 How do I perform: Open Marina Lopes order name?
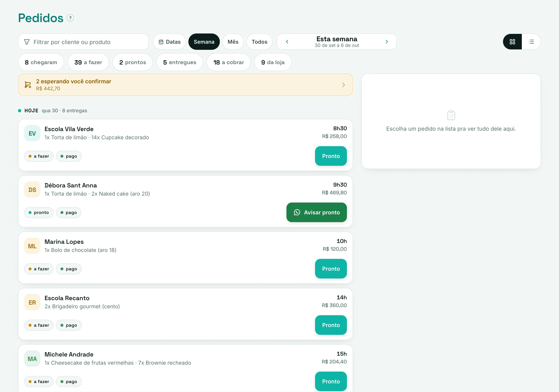click(x=64, y=242)
